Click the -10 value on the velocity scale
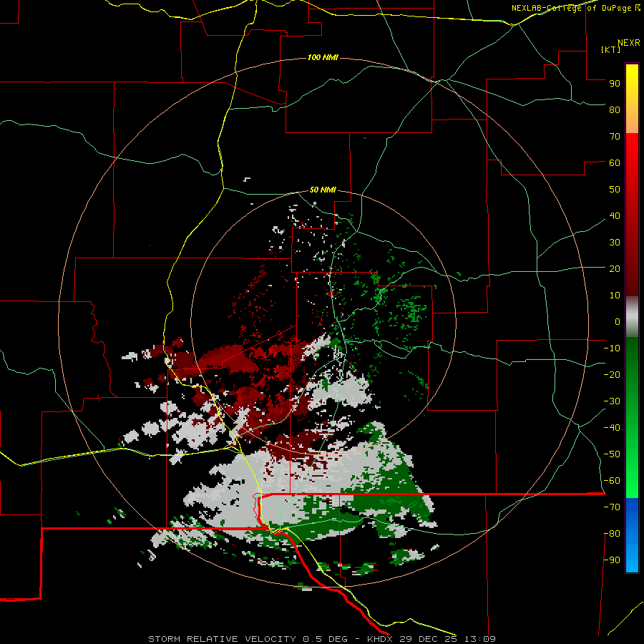The image size is (644, 644). pyautogui.click(x=612, y=348)
